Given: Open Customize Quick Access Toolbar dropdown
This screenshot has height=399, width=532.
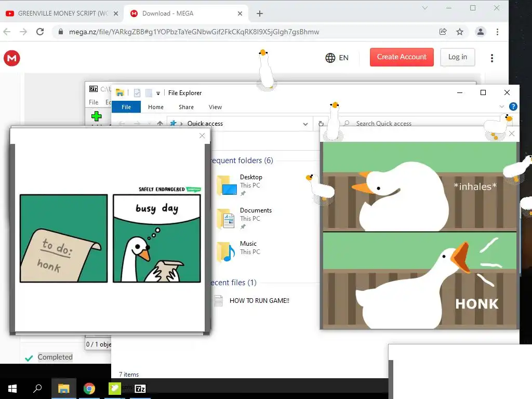Looking at the screenshot, I should pyautogui.click(x=158, y=94).
